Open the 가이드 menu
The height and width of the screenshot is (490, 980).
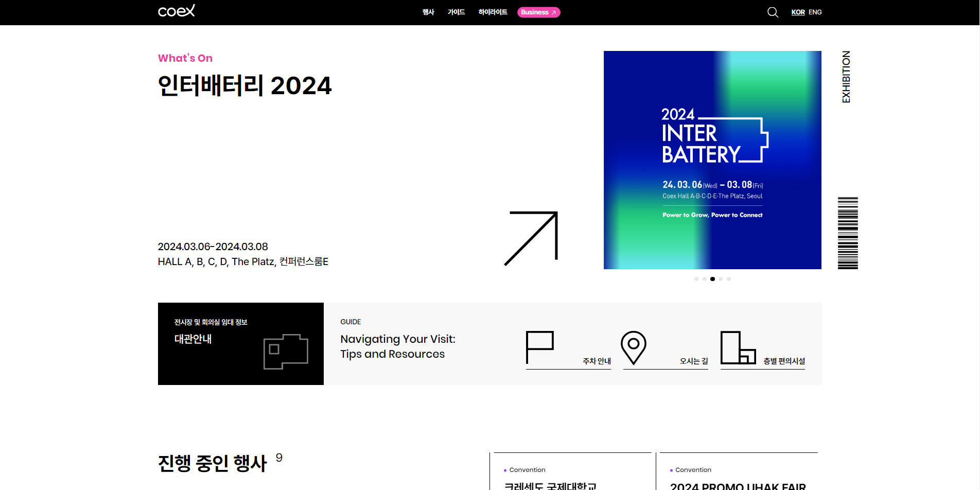[456, 12]
